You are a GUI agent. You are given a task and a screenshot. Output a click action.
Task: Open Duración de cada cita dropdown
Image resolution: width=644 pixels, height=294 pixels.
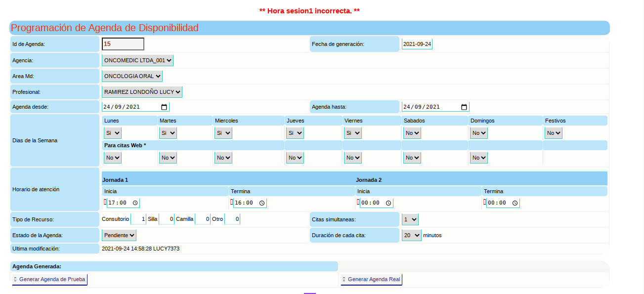tap(411, 235)
